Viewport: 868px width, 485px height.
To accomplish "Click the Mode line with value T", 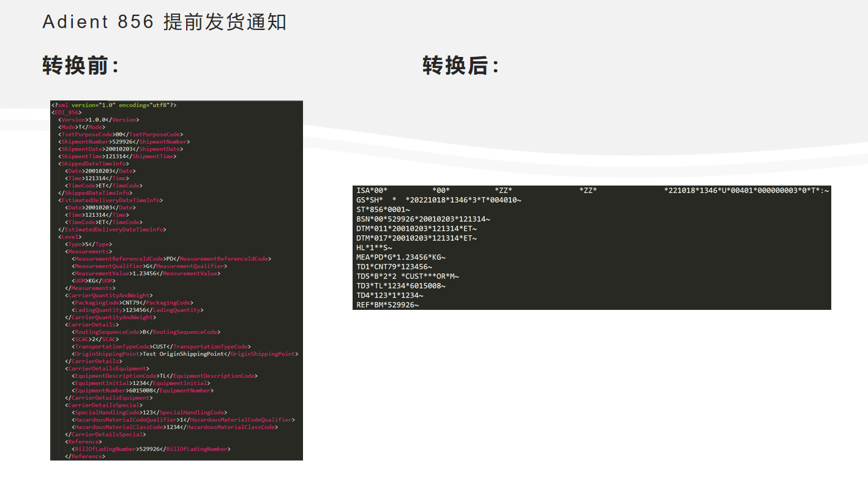I will tap(81, 127).
